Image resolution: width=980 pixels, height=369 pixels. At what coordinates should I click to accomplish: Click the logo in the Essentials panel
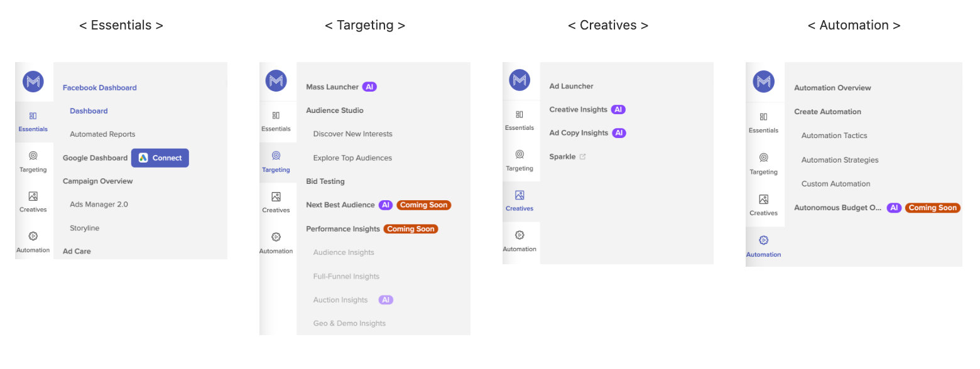pos(33,81)
